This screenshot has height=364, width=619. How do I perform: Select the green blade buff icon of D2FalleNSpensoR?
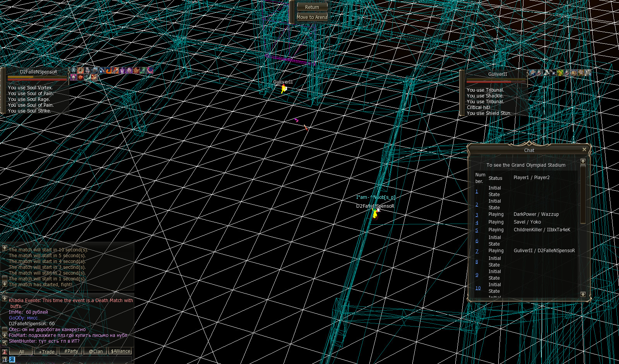pos(143,70)
